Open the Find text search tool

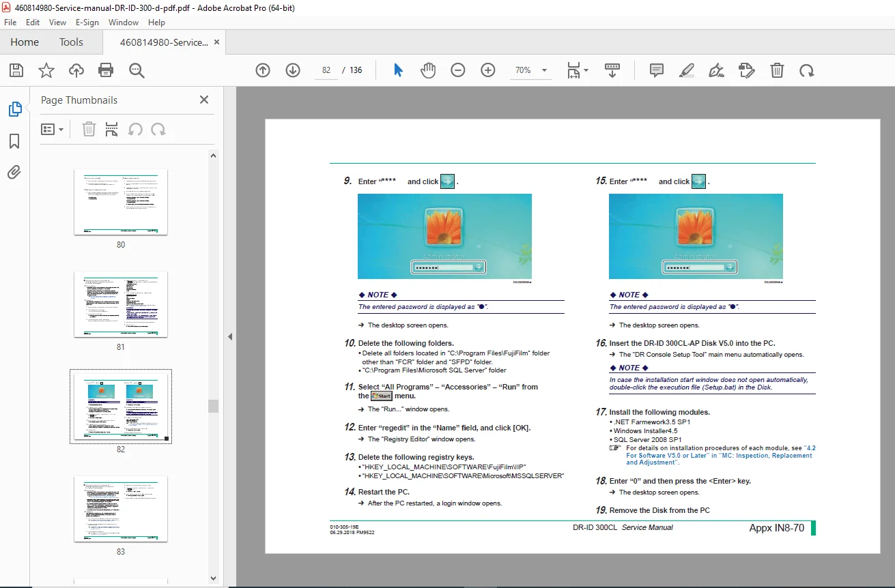[x=137, y=70]
